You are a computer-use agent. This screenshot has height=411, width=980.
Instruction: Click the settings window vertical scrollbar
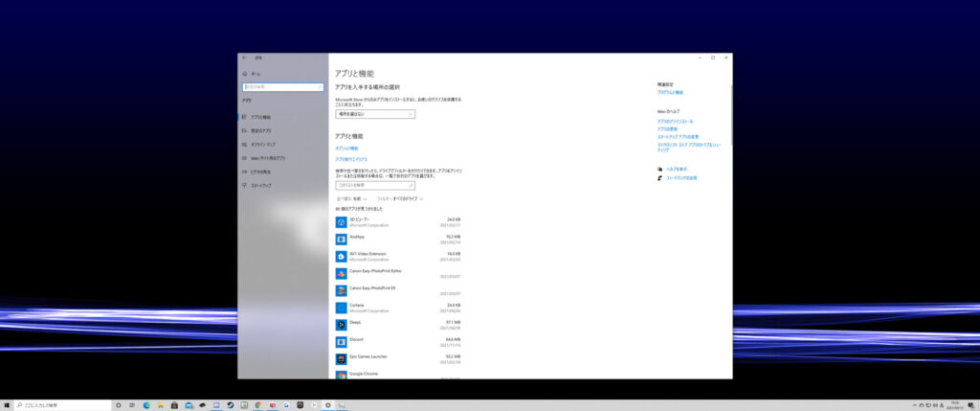pos(730,113)
